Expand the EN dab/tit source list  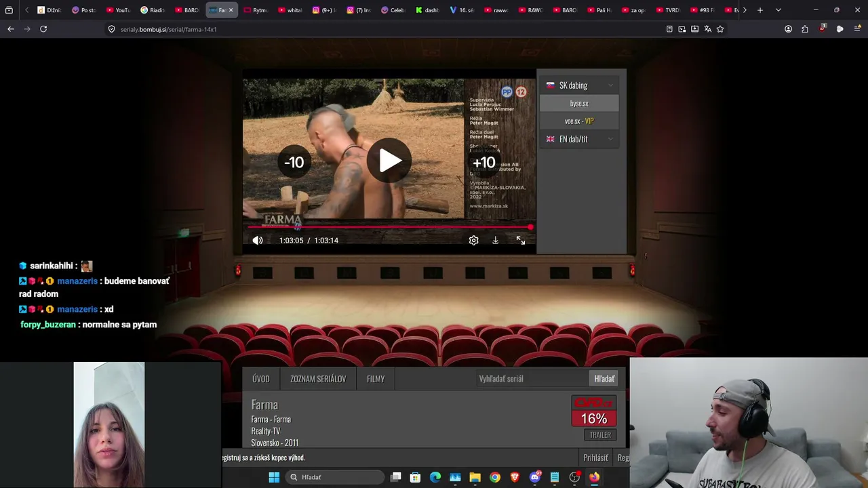pyautogui.click(x=580, y=139)
